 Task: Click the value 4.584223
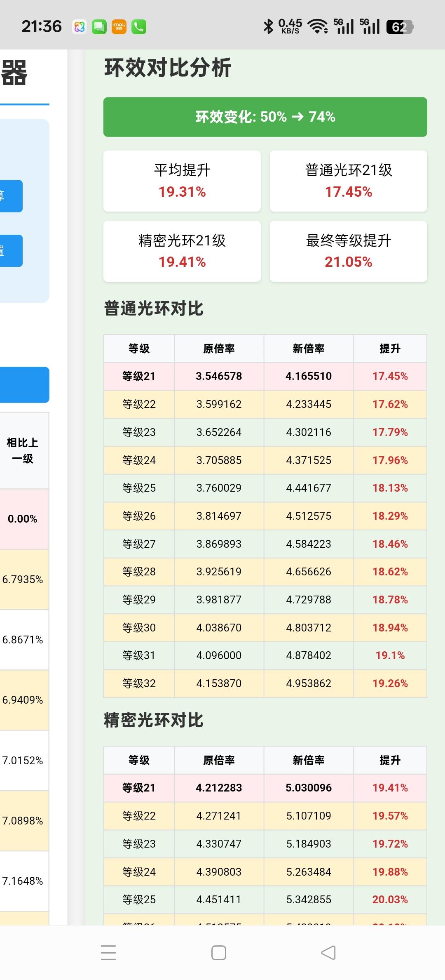(x=309, y=544)
